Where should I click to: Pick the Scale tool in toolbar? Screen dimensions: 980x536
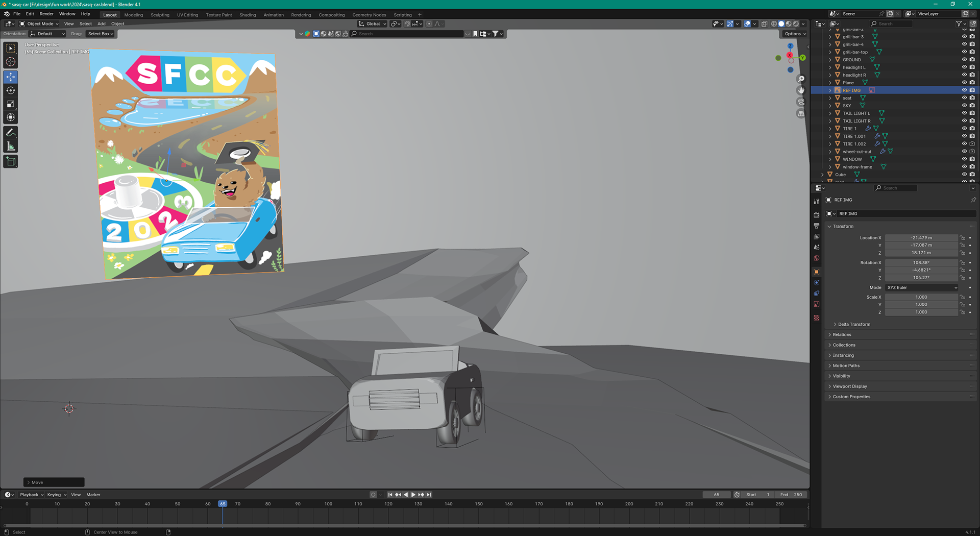pos(11,104)
